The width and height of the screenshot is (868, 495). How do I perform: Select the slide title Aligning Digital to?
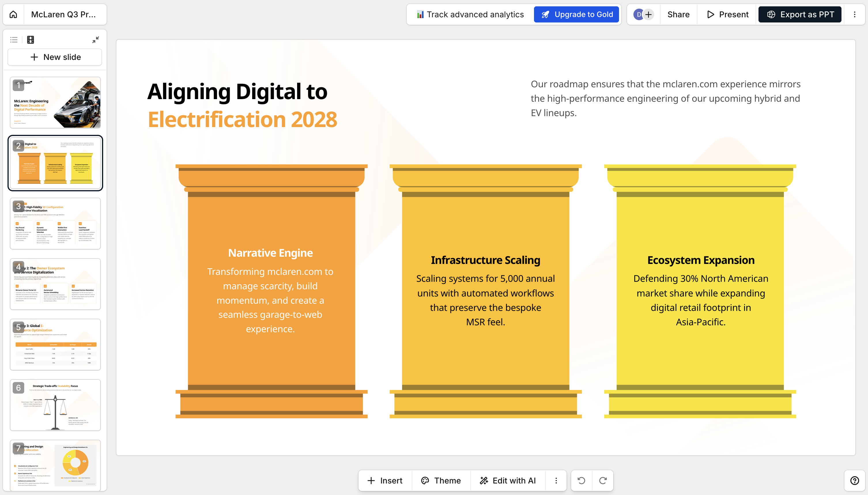[237, 91]
